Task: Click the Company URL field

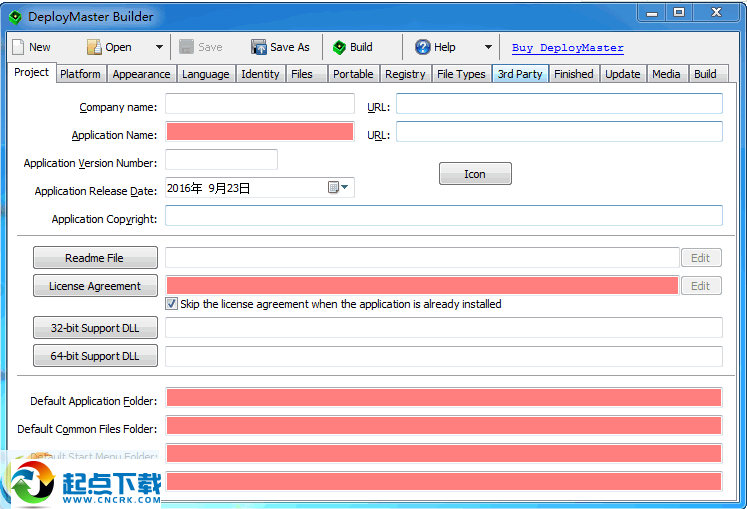Action: pyautogui.click(x=559, y=103)
